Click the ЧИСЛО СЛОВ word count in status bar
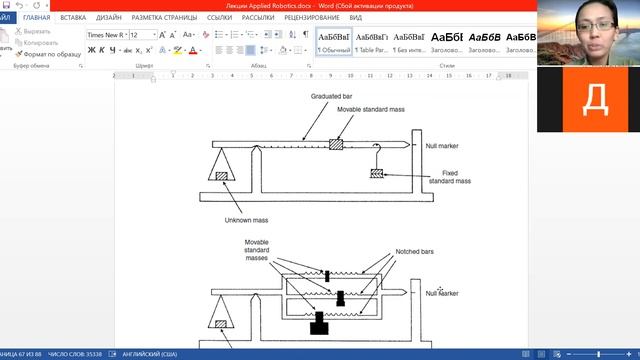The image size is (640, 360). click(x=75, y=354)
